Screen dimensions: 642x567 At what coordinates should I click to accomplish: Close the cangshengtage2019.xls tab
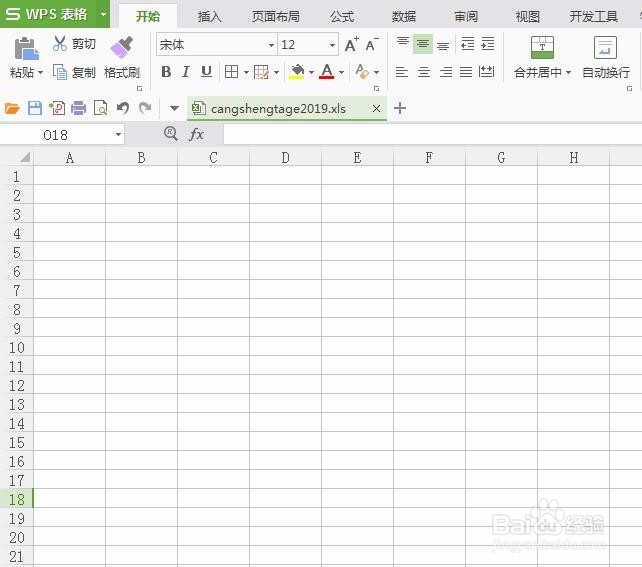pos(376,108)
